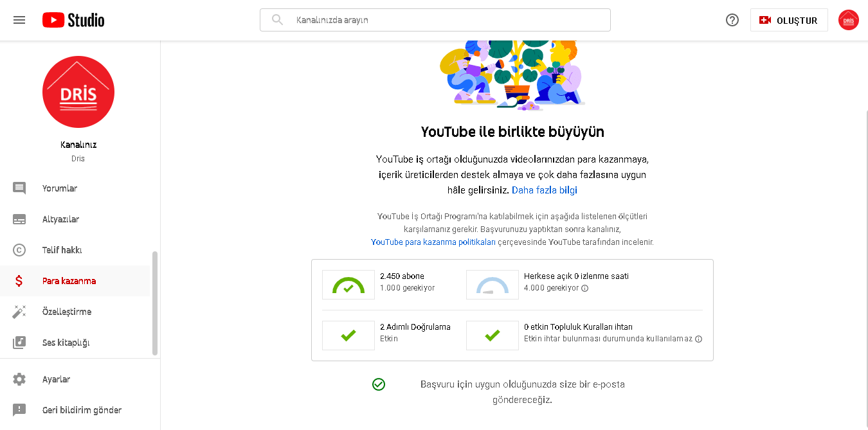Click the 'Başvuru için uygun olduğunuzda' notice
Screen dimensions: 868x430
(522, 392)
